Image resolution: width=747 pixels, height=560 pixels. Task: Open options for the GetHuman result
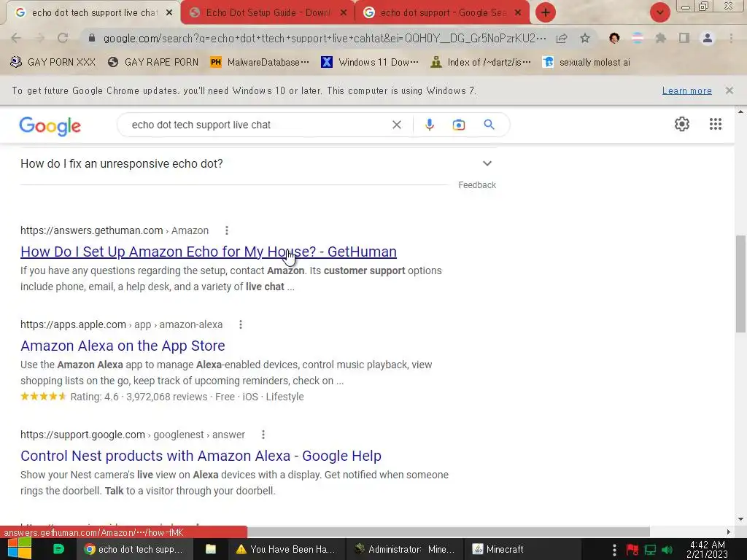(x=227, y=230)
